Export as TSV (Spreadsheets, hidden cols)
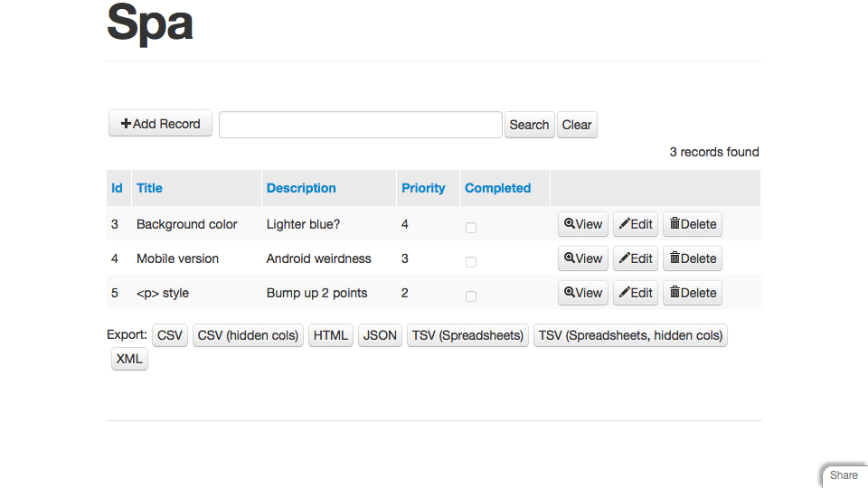This screenshot has height=488, width=868. 630,335
